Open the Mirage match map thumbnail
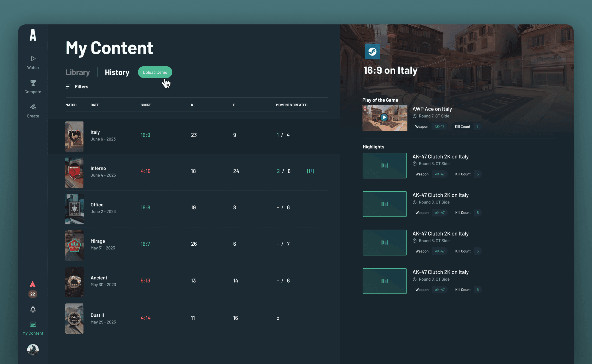 [x=74, y=245]
